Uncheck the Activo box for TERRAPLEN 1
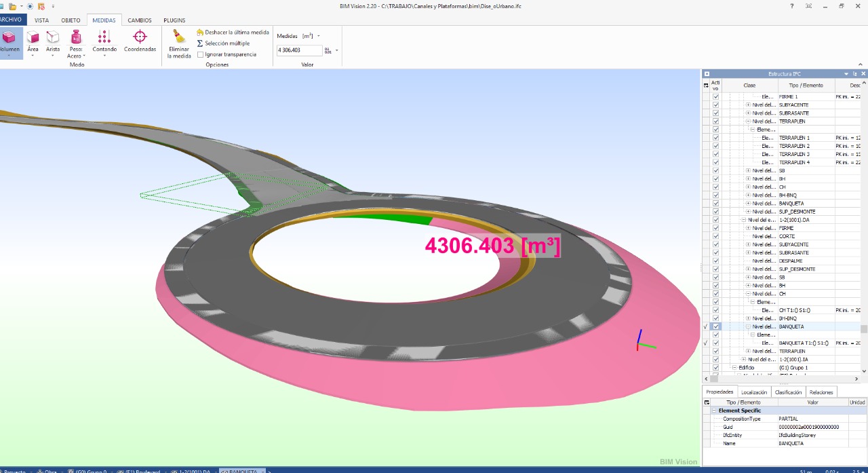Viewport: 868px width, 473px height. [x=715, y=138]
